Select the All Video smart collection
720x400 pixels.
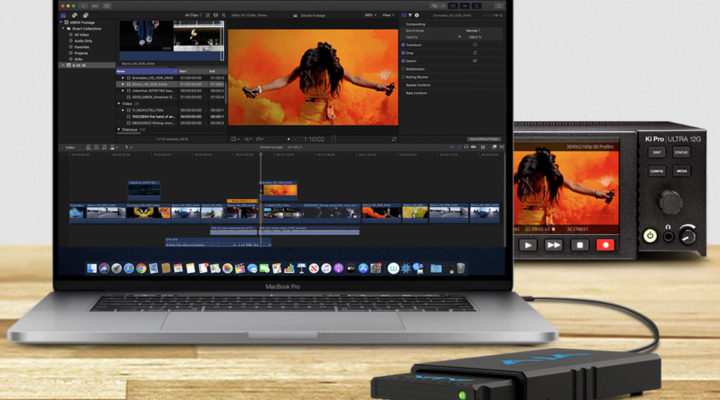tap(82, 34)
